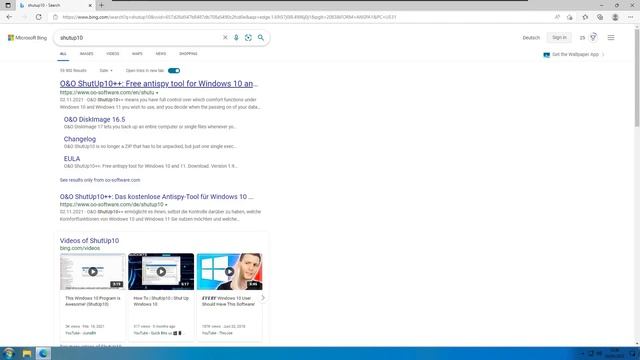Viewport: 640px width, 360px height.
Task: Open the tab actions menu icon
Action: click(x=8, y=5)
